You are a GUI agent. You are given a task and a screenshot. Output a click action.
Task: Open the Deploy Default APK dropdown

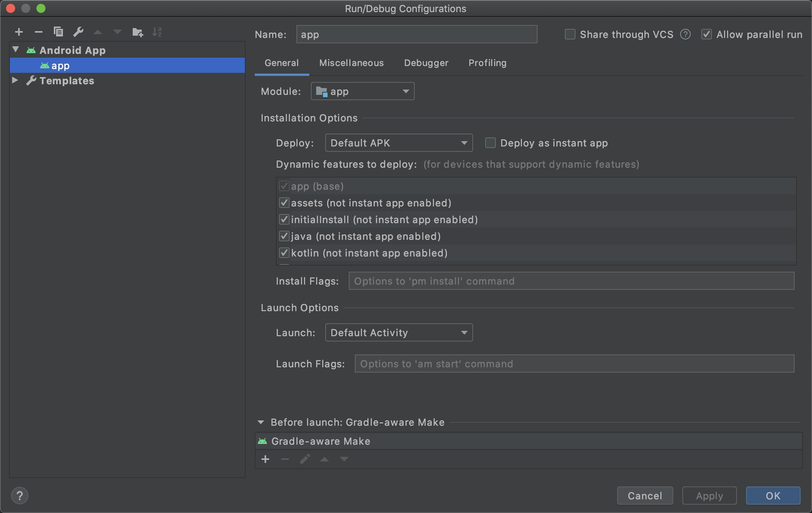(399, 143)
